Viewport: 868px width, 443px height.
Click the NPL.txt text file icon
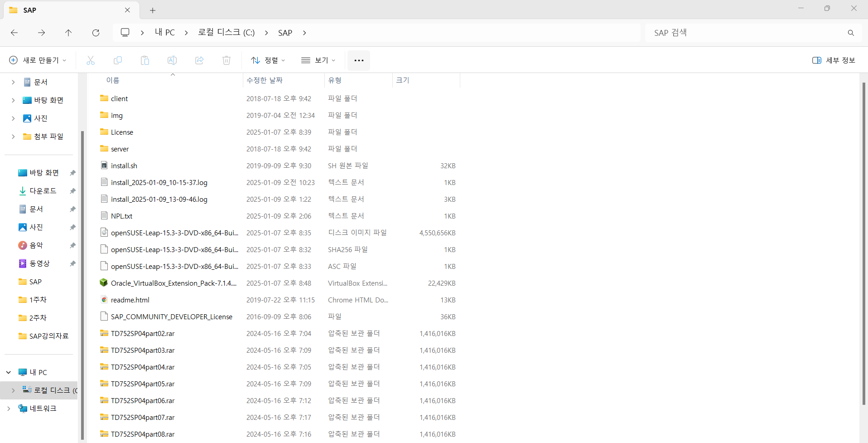click(x=104, y=216)
